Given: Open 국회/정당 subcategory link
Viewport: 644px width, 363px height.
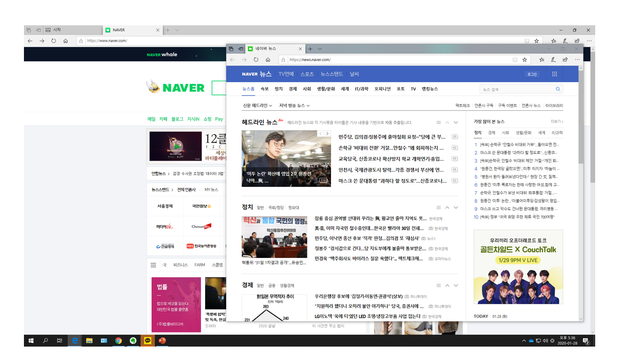Looking at the screenshot, I should pos(276,208).
